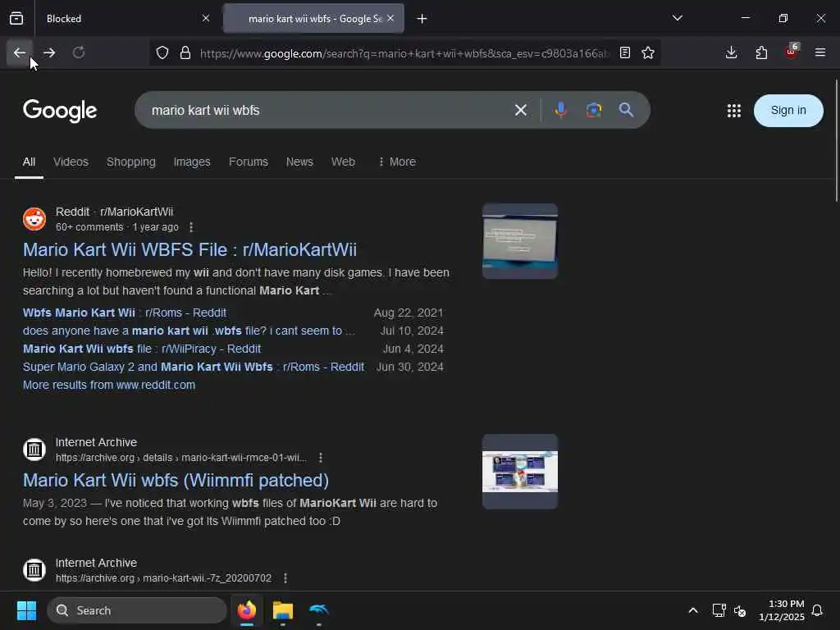Select the Forums results tab
The image size is (840, 630).
coord(249,162)
